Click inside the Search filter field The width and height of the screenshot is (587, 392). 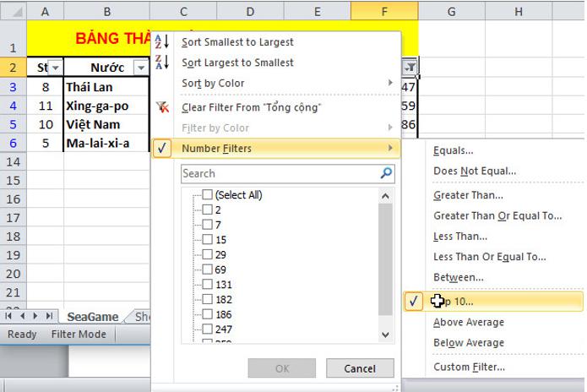pos(279,173)
